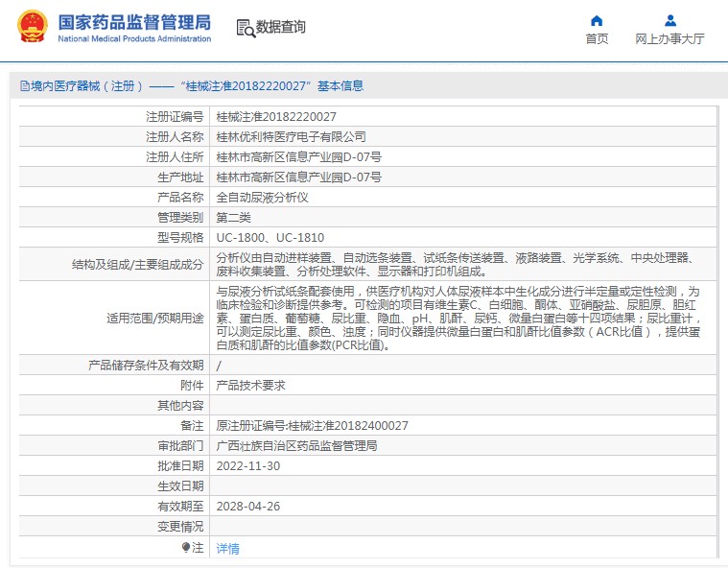Image resolution: width=728 pixels, height=568 pixels.
Task: Select the product name 全自动尿液分析仪
Action: [262, 198]
